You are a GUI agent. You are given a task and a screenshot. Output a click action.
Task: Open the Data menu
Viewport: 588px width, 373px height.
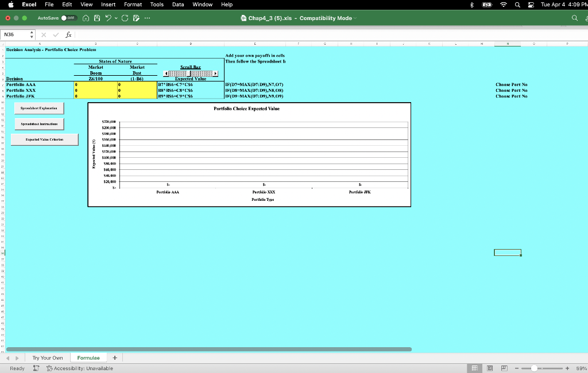click(x=178, y=5)
